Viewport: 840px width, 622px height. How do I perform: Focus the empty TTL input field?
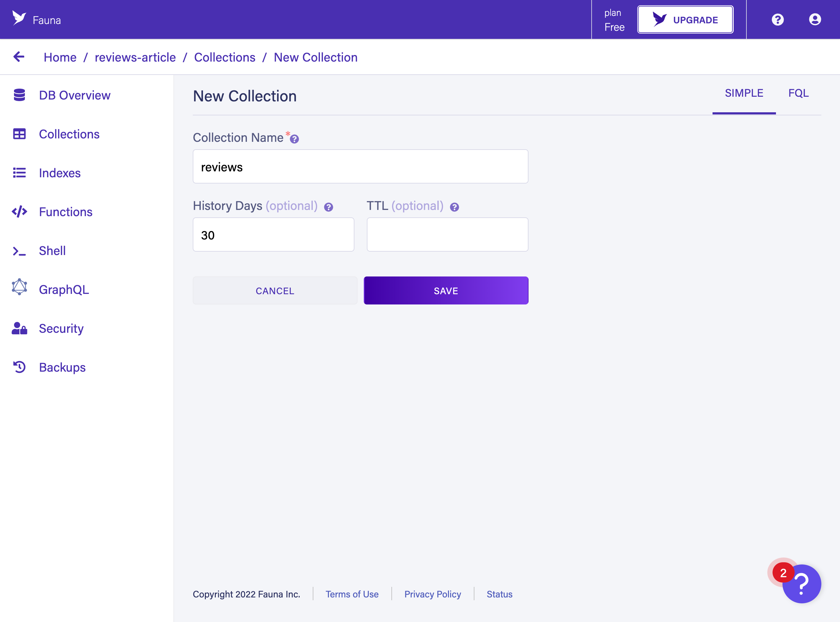(x=447, y=234)
